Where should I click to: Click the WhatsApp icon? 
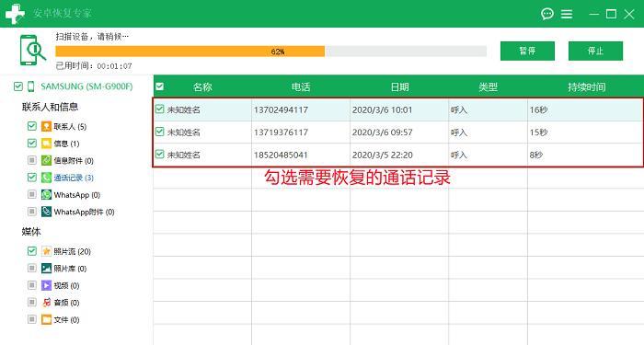46,195
